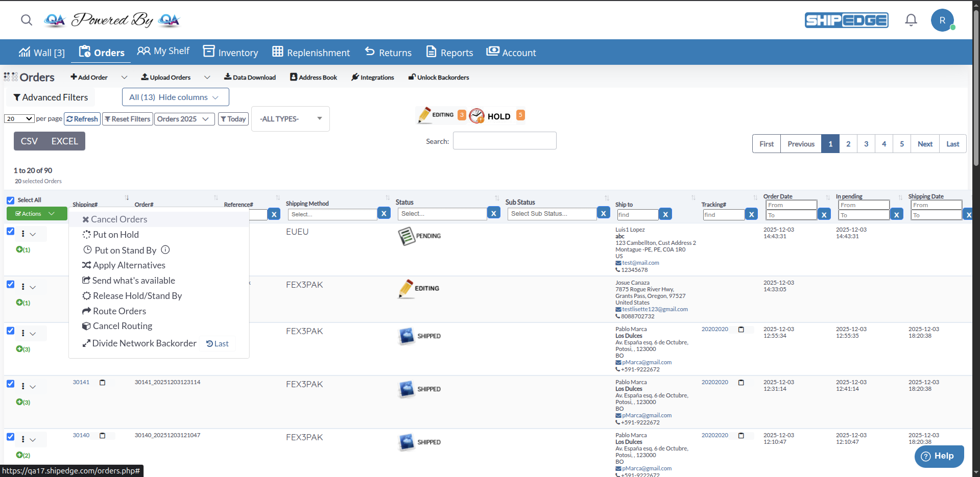The height and width of the screenshot is (477, 980).
Task: Click the clipboard icon next to shipping 30141
Action: [102, 383]
